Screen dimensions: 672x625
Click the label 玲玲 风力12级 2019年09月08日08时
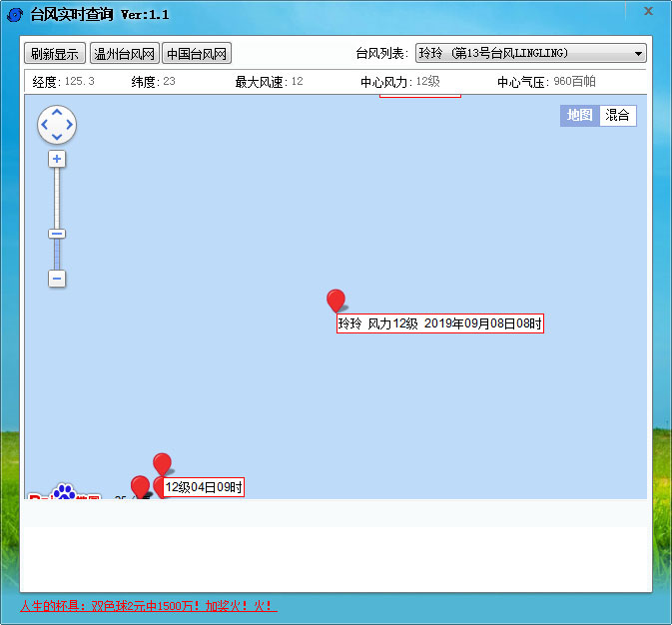tap(440, 323)
